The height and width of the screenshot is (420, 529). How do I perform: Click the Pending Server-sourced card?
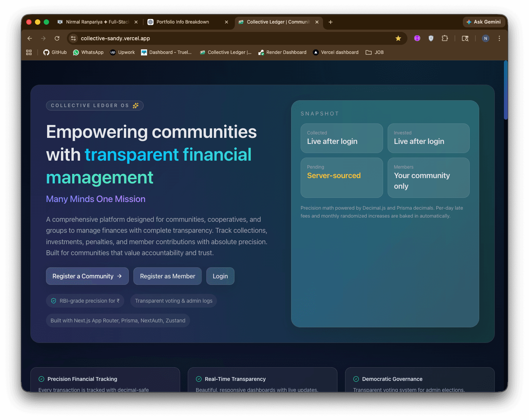342,178
